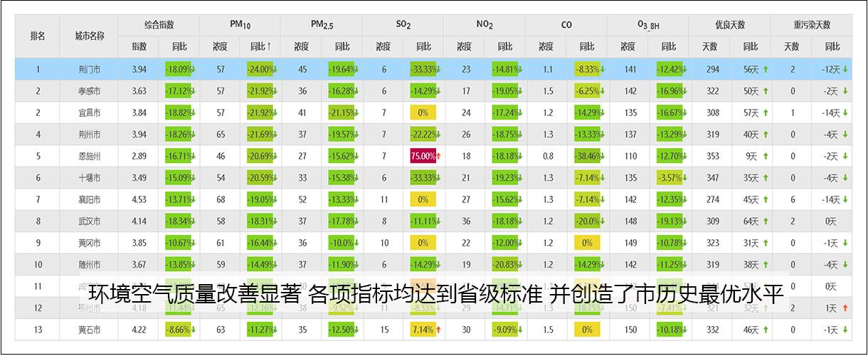The width and height of the screenshot is (868, 356).
Task: Select the PM2.5 column group header
Action: point(322,25)
